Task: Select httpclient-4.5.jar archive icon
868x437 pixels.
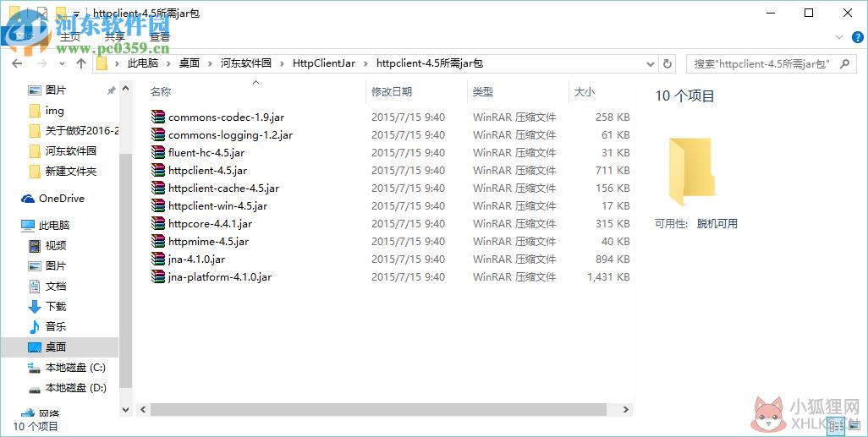Action: [x=158, y=170]
